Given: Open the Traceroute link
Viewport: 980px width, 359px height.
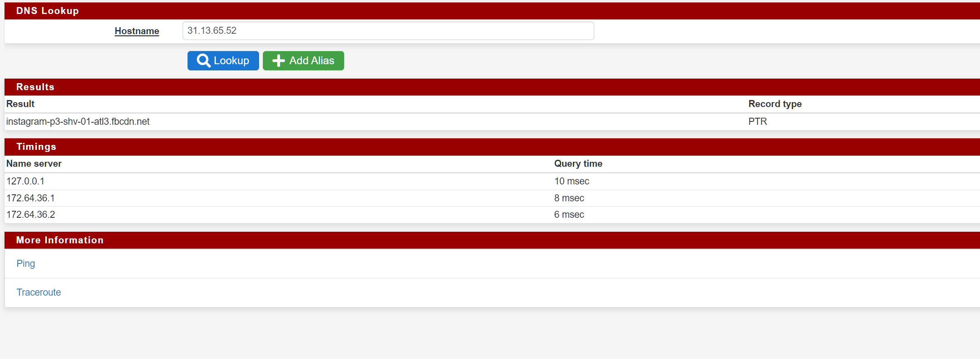Looking at the screenshot, I should [39, 292].
